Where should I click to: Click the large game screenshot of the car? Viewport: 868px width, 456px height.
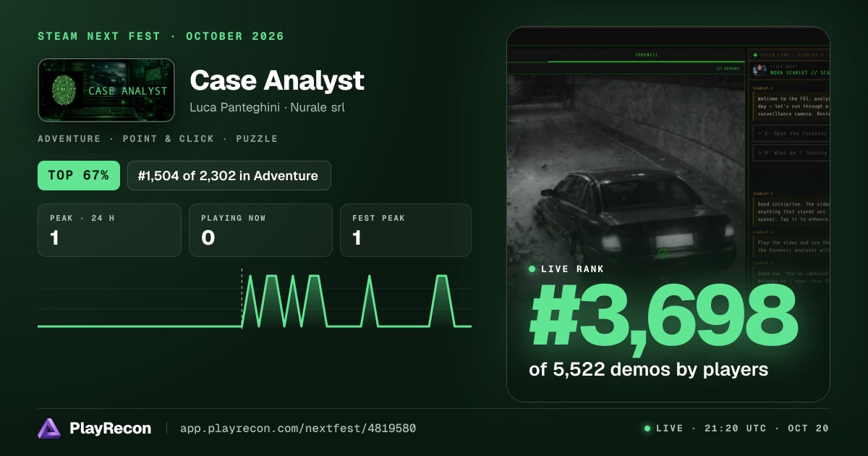click(x=668, y=214)
